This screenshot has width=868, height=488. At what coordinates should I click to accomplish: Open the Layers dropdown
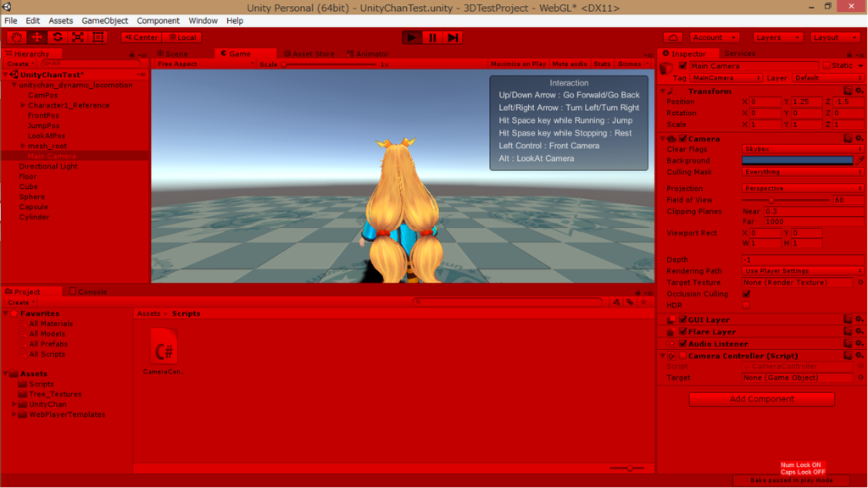778,37
